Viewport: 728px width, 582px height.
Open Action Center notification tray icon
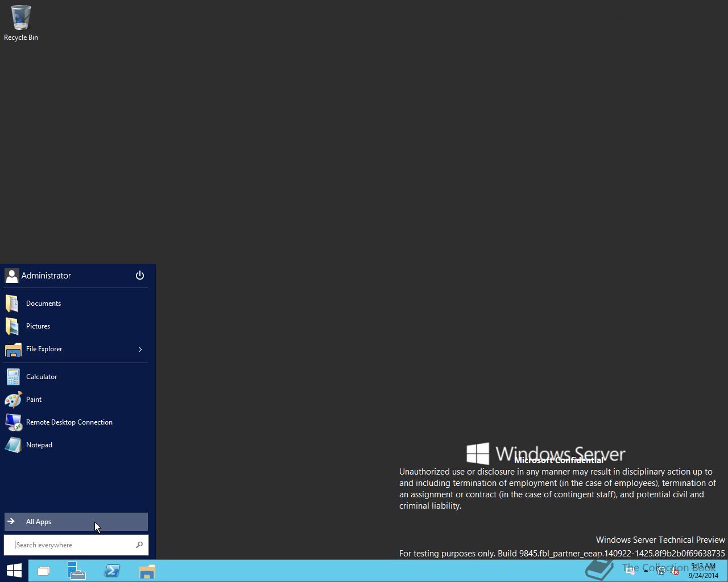tap(630, 571)
